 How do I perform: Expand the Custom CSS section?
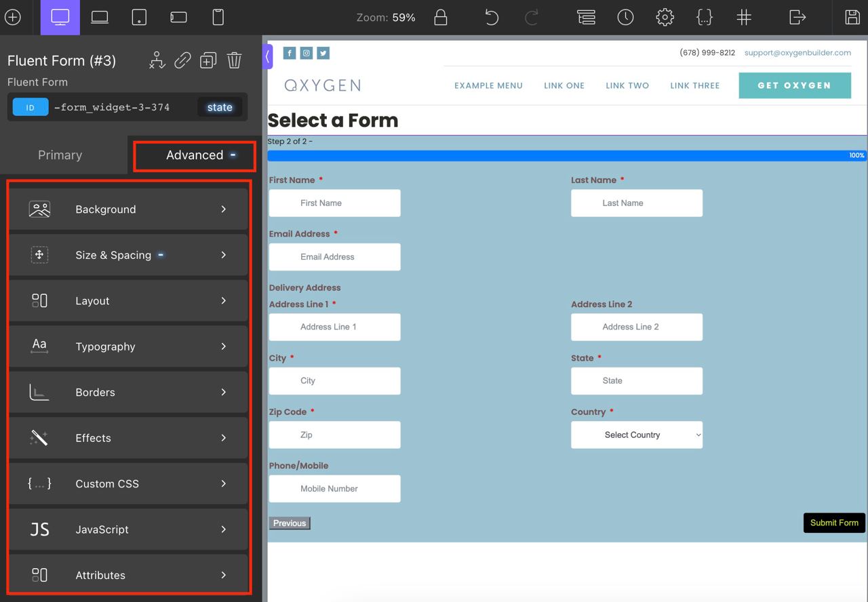pyautogui.click(x=129, y=483)
